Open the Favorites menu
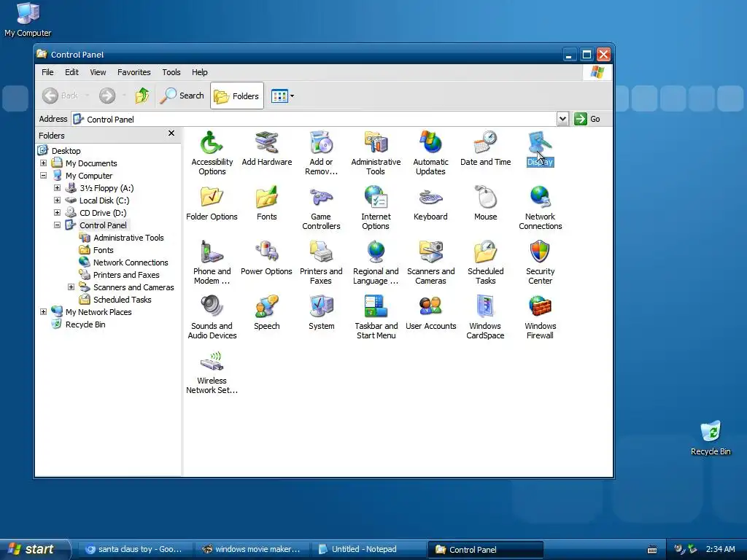This screenshot has width=747, height=560. [x=134, y=72]
